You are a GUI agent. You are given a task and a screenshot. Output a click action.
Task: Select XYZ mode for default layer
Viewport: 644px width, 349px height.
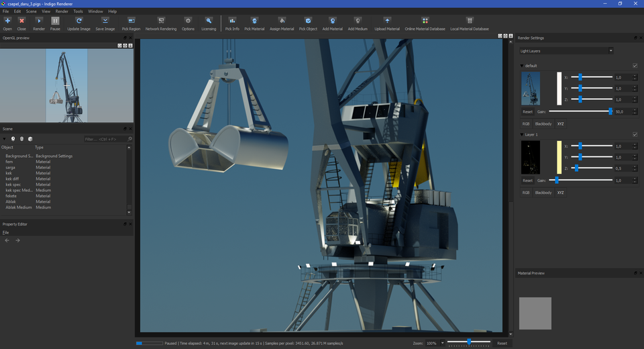(560, 124)
